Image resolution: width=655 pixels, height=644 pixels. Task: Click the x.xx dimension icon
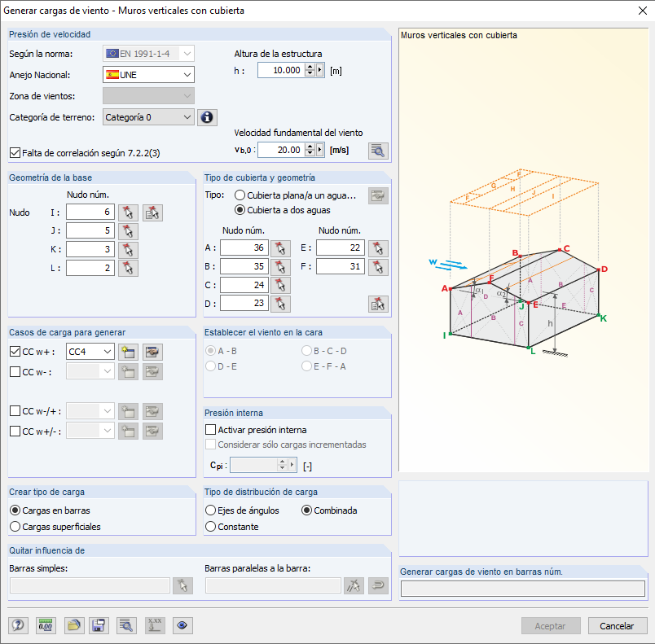[x=155, y=625]
